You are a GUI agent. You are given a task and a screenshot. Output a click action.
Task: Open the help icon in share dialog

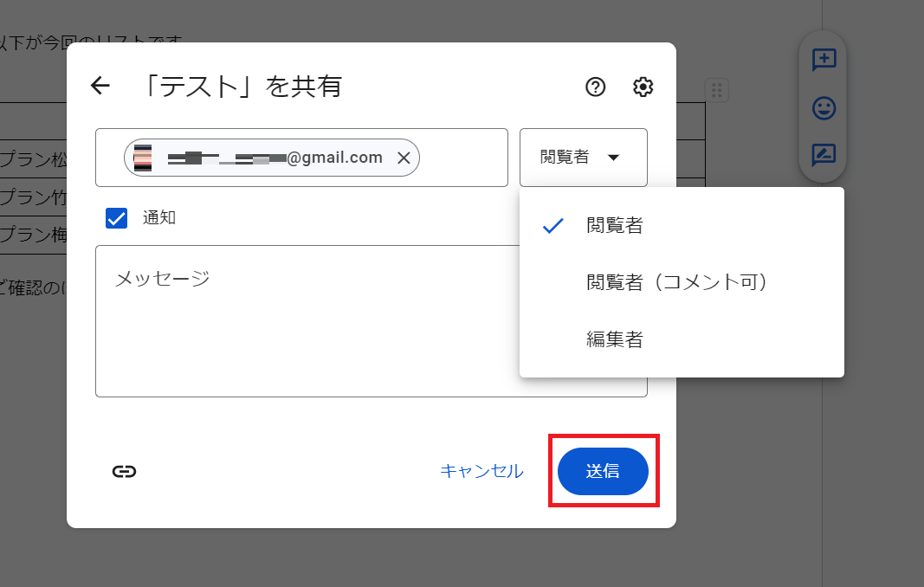point(595,87)
